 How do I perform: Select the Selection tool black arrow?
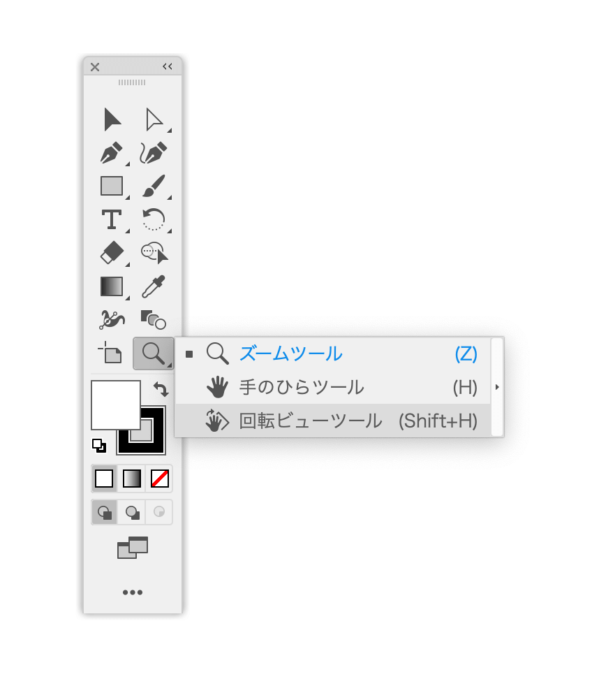[x=112, y=119]
